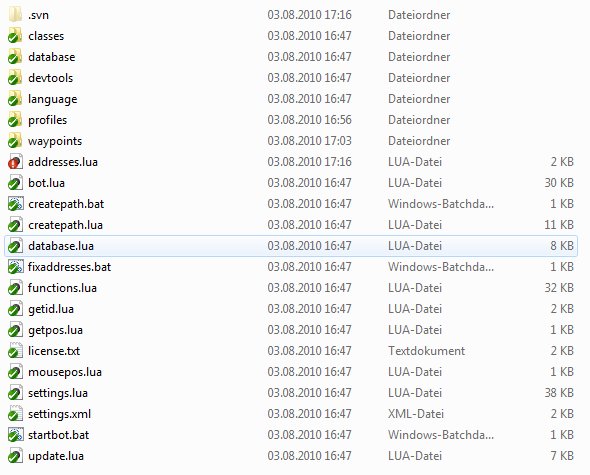Select the license.txt file name
Screen dimensions: 590x475
click(x=54, y=351)
